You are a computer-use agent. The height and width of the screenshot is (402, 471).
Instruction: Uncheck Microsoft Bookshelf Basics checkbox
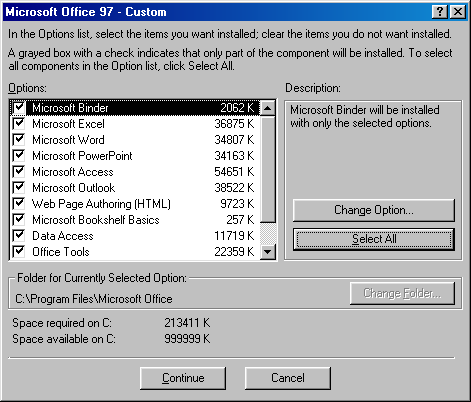tap(19, 220)
